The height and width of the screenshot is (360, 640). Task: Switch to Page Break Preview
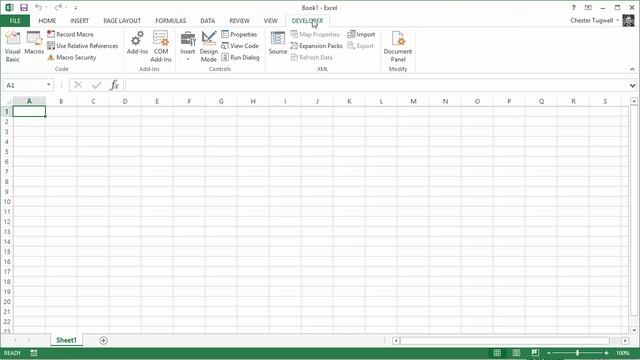pyautogui.click(x=535, y=353)
